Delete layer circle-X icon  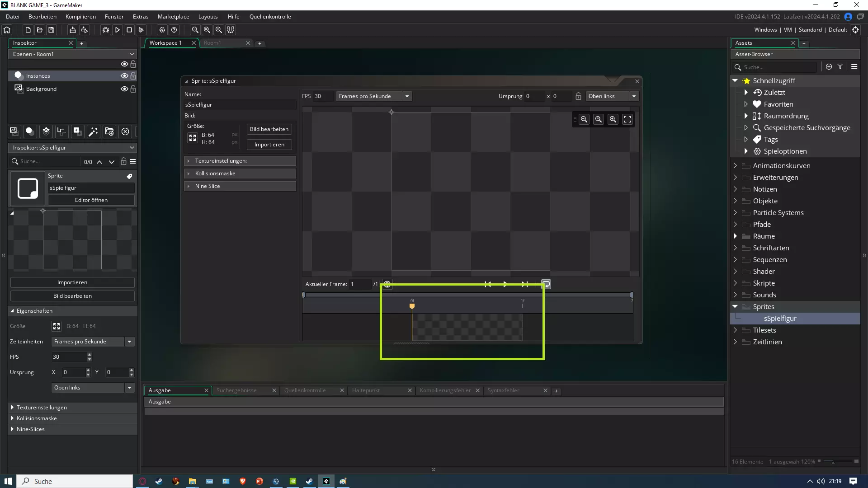pos(125,131)
